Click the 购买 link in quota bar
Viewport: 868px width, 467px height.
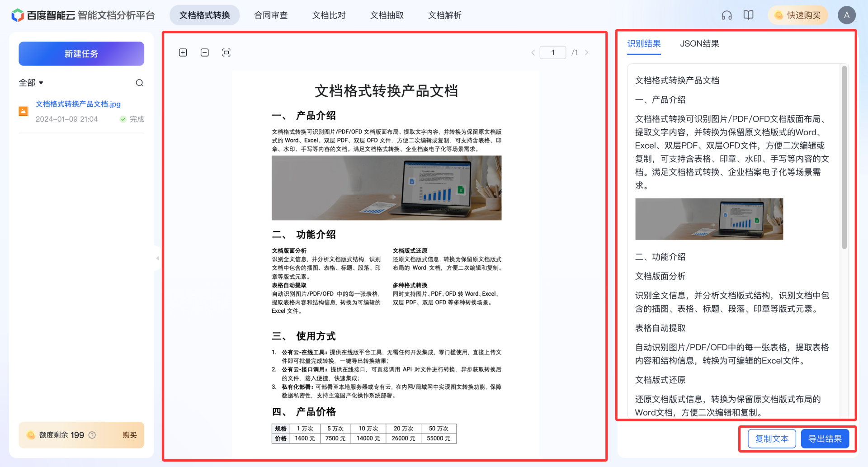pos(130,435)
